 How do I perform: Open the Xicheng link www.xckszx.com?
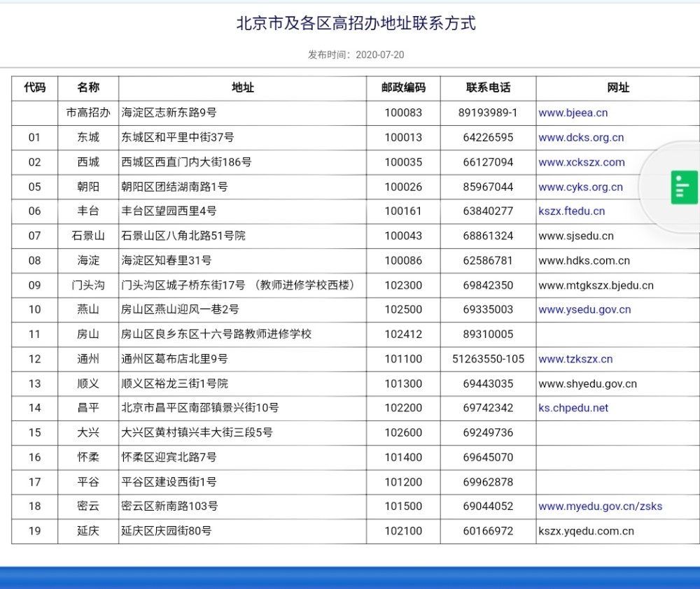580,162
